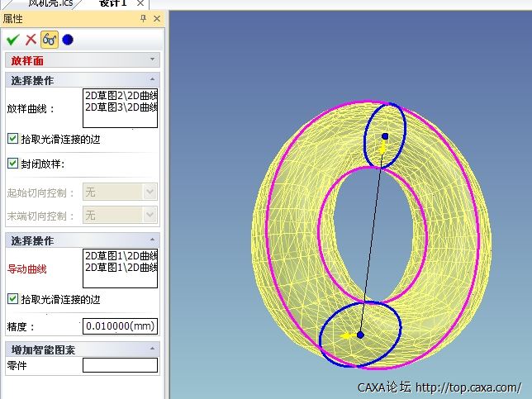Image resolution: width=532 pixels, height=399 pixels.
Task: Close the 设计1 document tab
Action: [140, 3]
